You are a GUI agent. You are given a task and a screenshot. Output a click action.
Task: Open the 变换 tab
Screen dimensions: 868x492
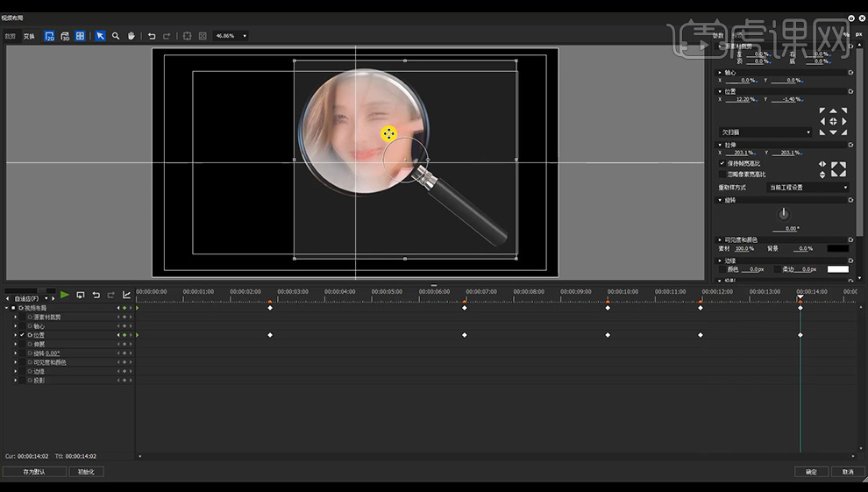tap(29, 37)
